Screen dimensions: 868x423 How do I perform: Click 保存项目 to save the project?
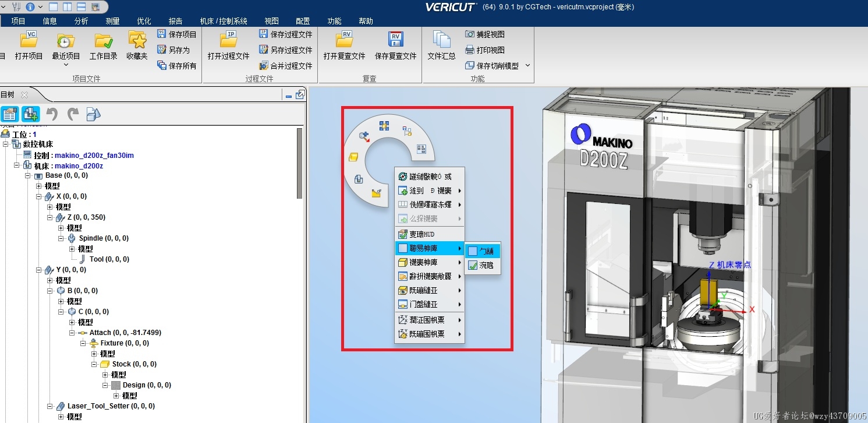pyautogui.click(x=177, y=34)
